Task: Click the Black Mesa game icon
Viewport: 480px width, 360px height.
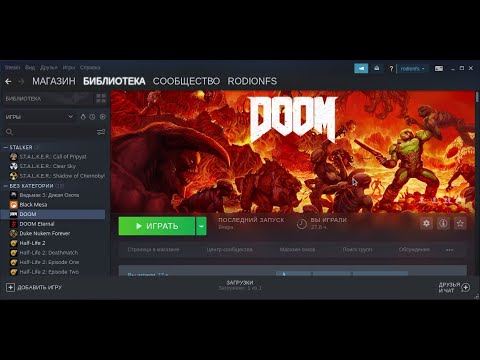Action: (14, 205)
